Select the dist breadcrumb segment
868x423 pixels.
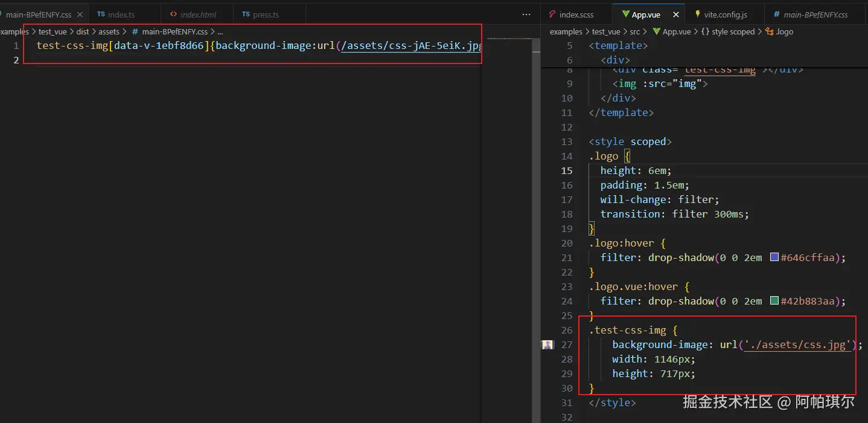83,31
